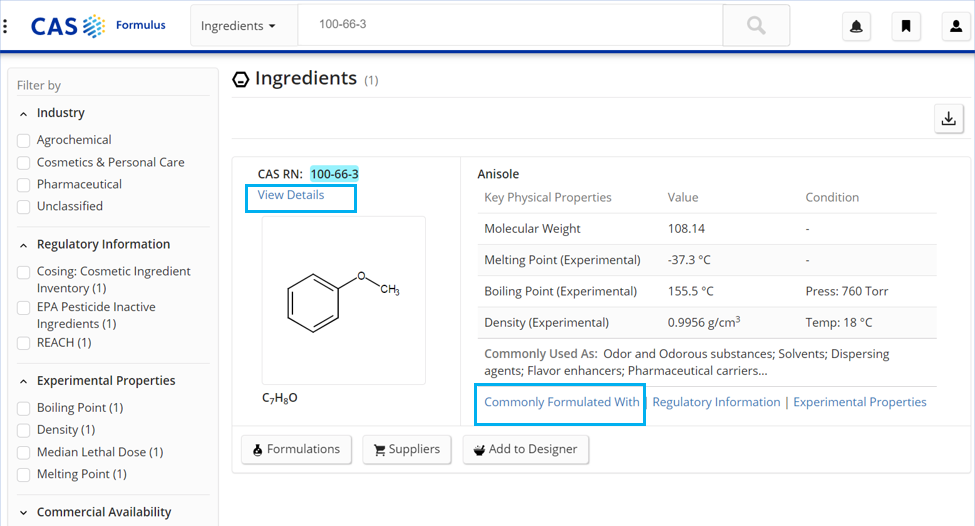
Task: Click the Value column header
Action: pyautogui.click(x=683, y=198)
